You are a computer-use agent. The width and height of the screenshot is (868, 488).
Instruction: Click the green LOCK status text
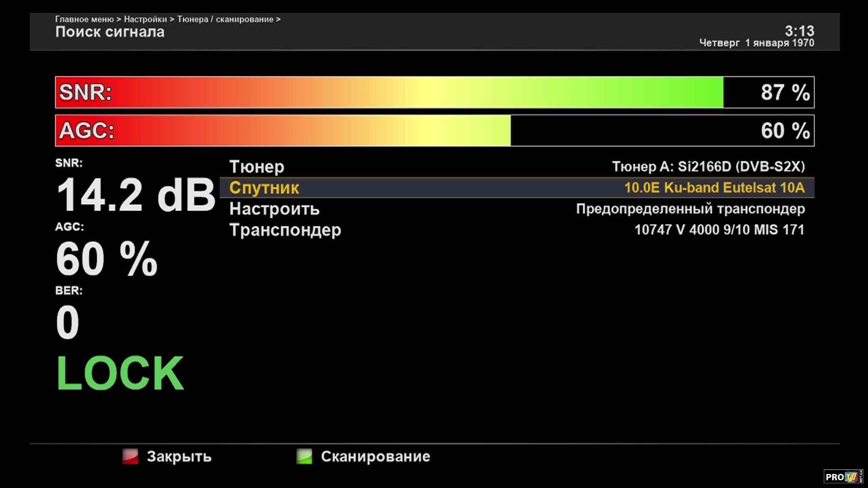120,373
